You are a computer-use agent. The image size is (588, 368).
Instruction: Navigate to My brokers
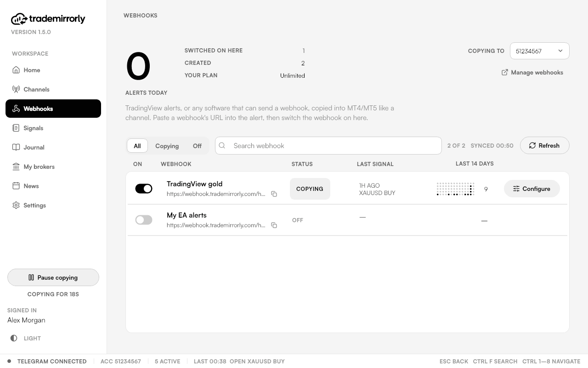pyautogui.click(x=53, y=167)
